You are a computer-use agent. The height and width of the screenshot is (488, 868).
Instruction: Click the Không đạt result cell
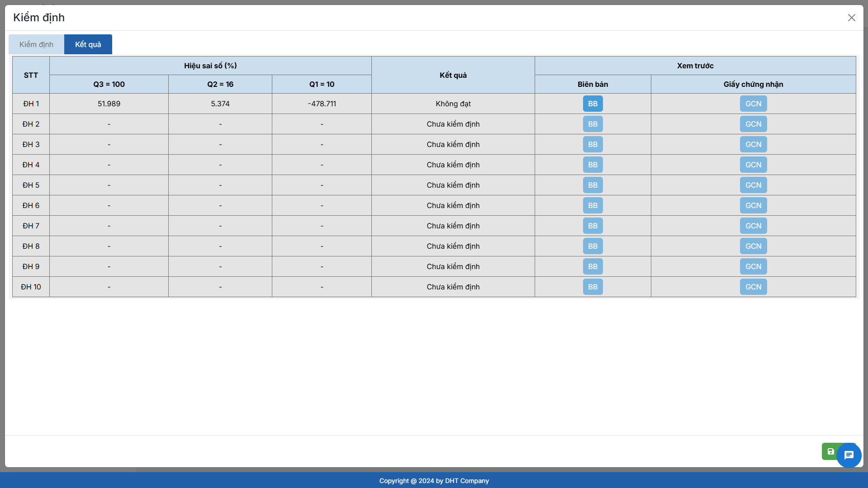[453, 104]
